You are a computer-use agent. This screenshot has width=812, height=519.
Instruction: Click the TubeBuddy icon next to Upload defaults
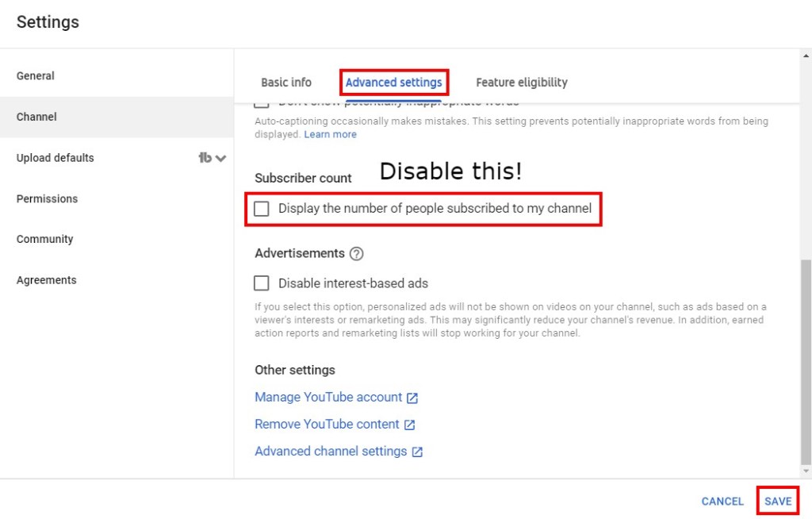tap(205, 158)
